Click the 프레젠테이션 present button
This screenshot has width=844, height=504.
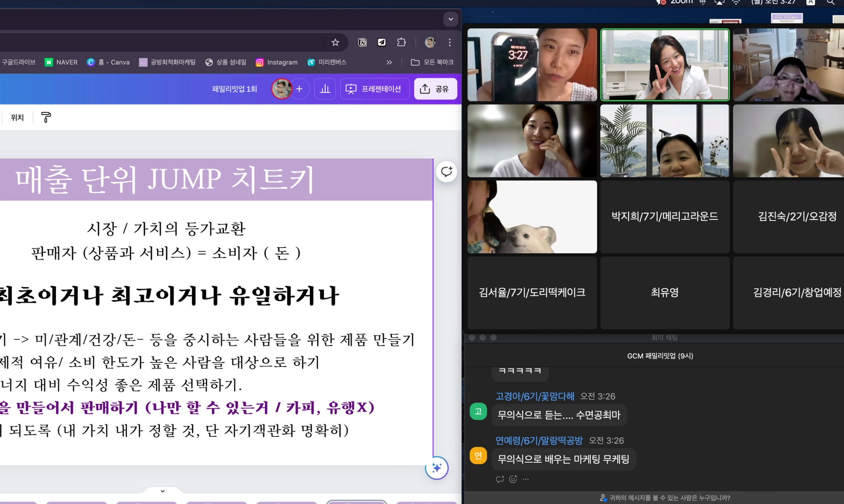374,89
